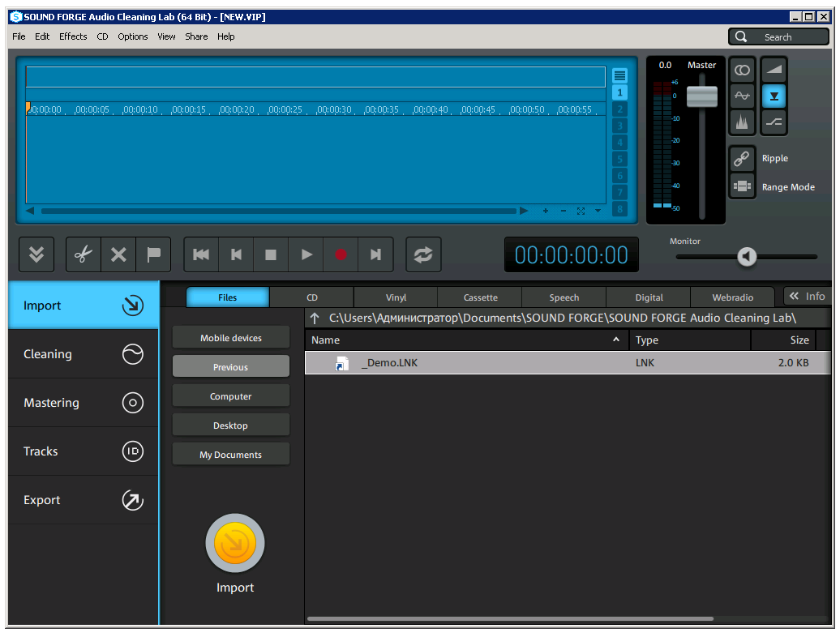Toggle loop playback mode
Screen dimensions: 840x637
422,254
